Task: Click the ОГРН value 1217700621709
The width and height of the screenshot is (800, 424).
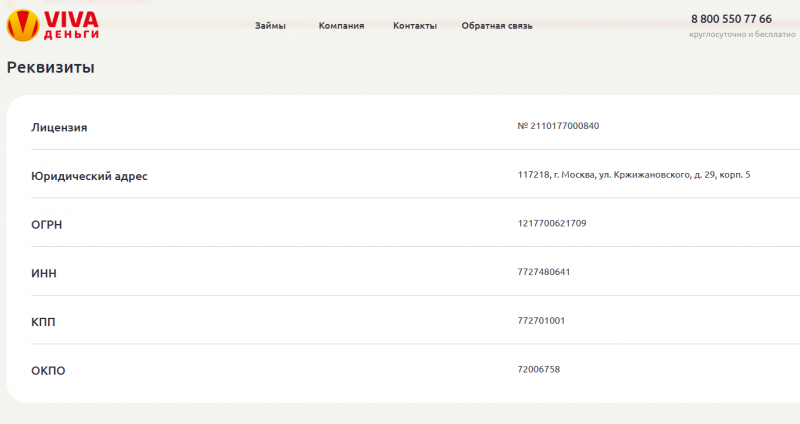Action: 552,223
